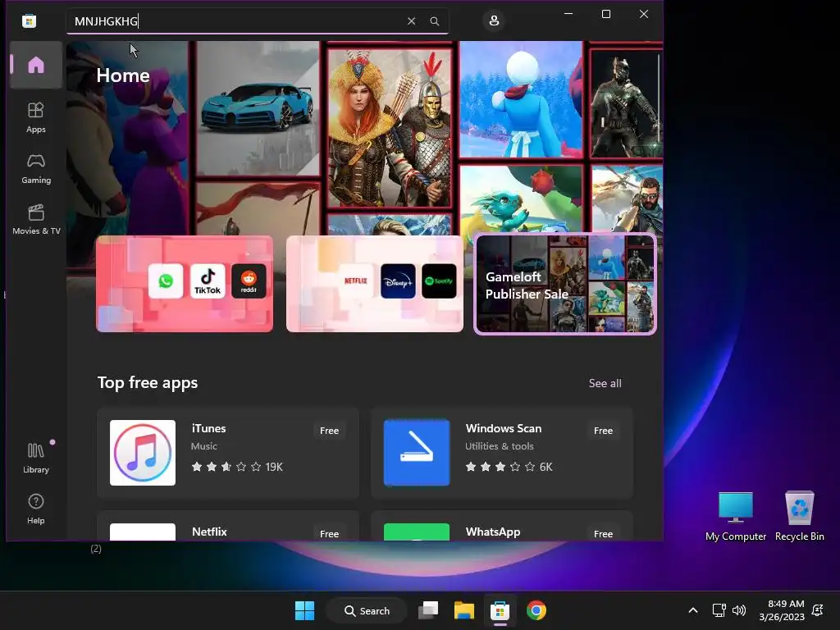Open the WhatsApp app title
This screenshot has height=630, width=840.
[x=493, y=532]
